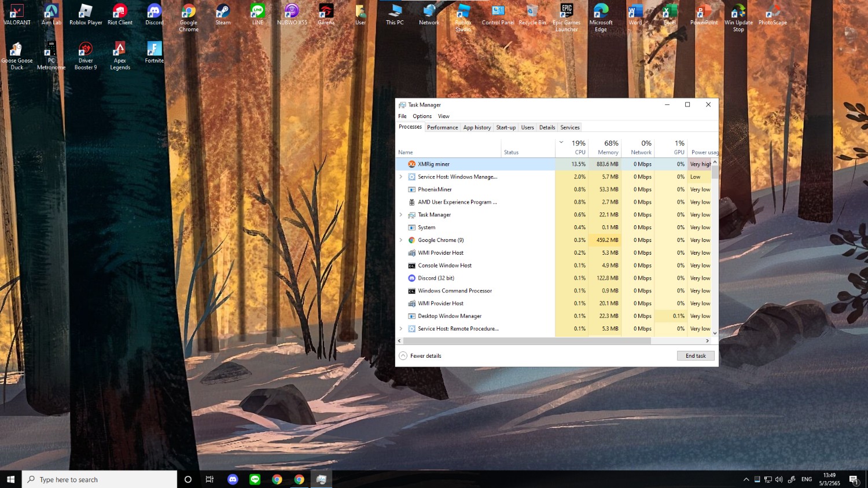The height and width of the screenshot is (488, 868).
Task: Click the Task View icon in the taskbar
Action: 209,479
